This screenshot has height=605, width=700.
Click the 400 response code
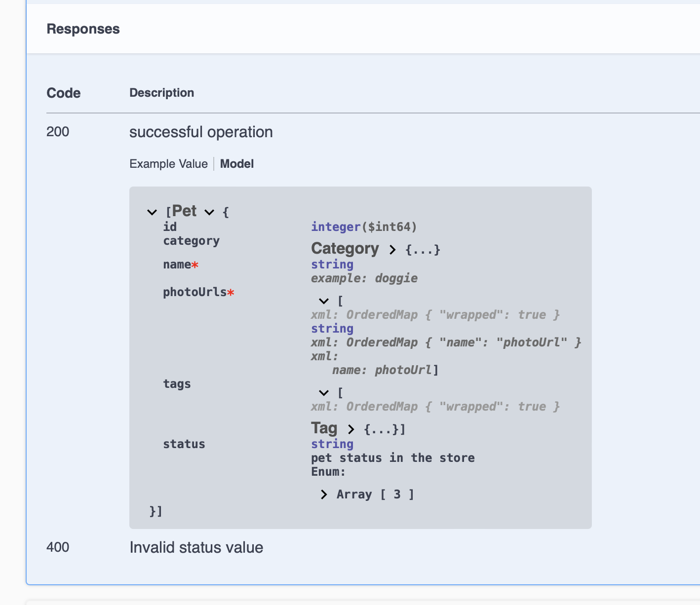(x=58, y=547)
